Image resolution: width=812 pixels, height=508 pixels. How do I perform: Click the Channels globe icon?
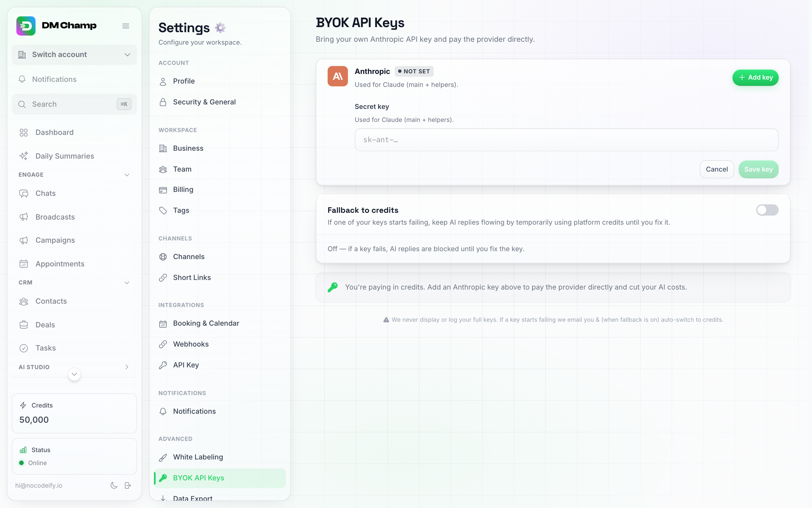click(x=163, y=257)
